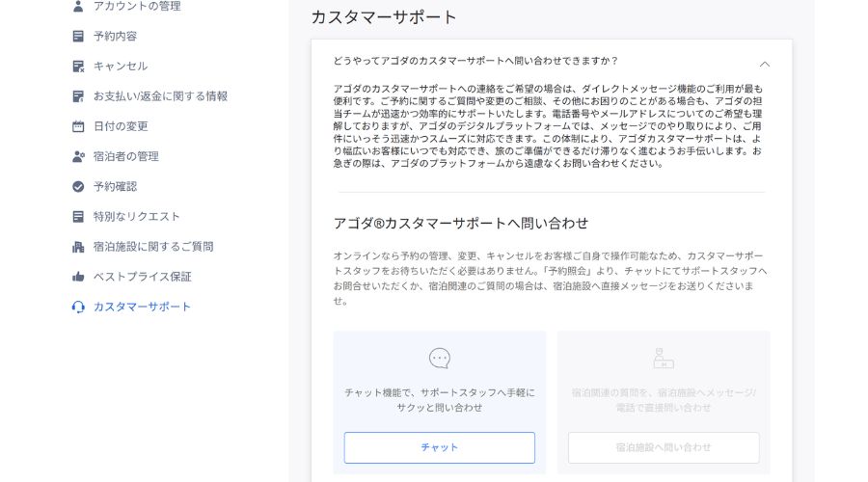The height and width of the screenshot is (482, 868).
Task: Collapse the どうやってアゴダのカスタマーサポート question
Action: tap(475, 61)
